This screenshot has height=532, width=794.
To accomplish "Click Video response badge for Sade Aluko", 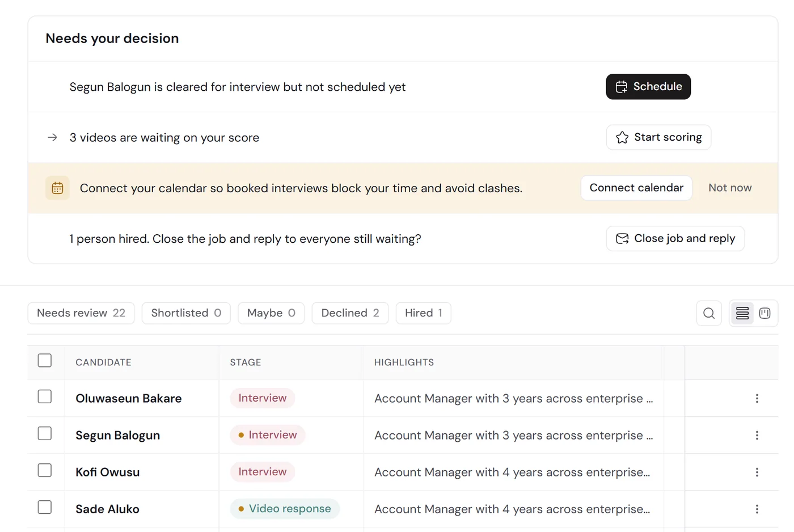I will 285,509.
